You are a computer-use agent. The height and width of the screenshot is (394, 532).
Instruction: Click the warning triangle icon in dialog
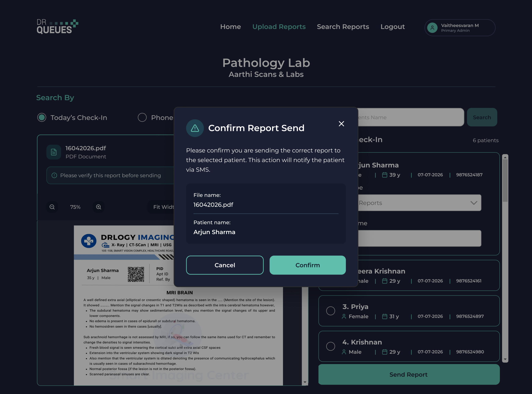coord(195,128)
